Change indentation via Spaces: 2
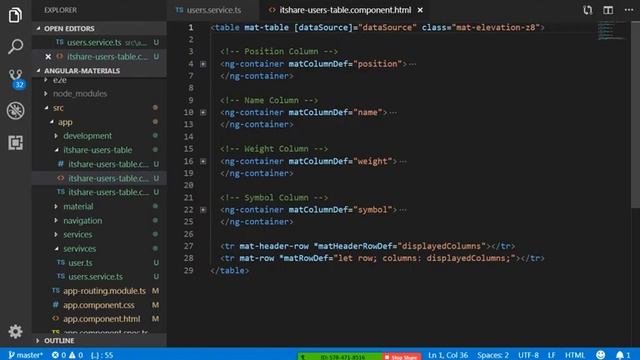This screenshot has width=640, height=360. (x=493, y=355)
